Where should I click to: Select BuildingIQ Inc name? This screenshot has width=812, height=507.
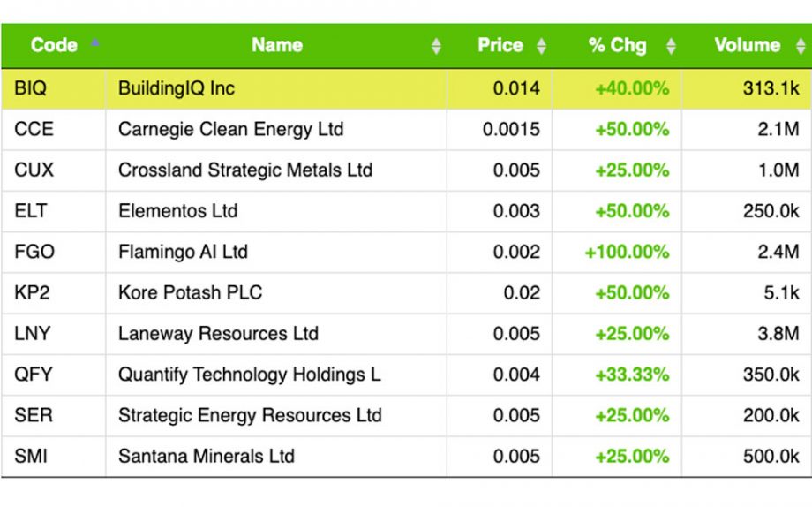(x=177, y=88)
